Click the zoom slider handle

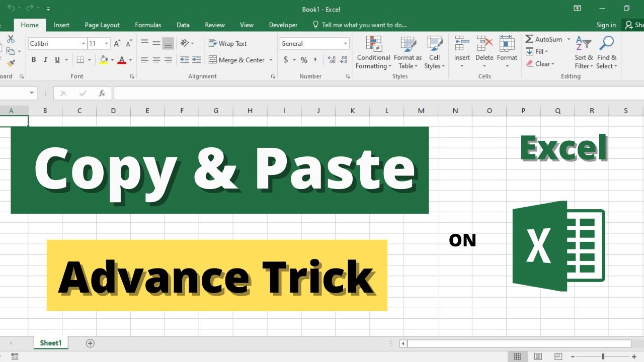(603, 356)
